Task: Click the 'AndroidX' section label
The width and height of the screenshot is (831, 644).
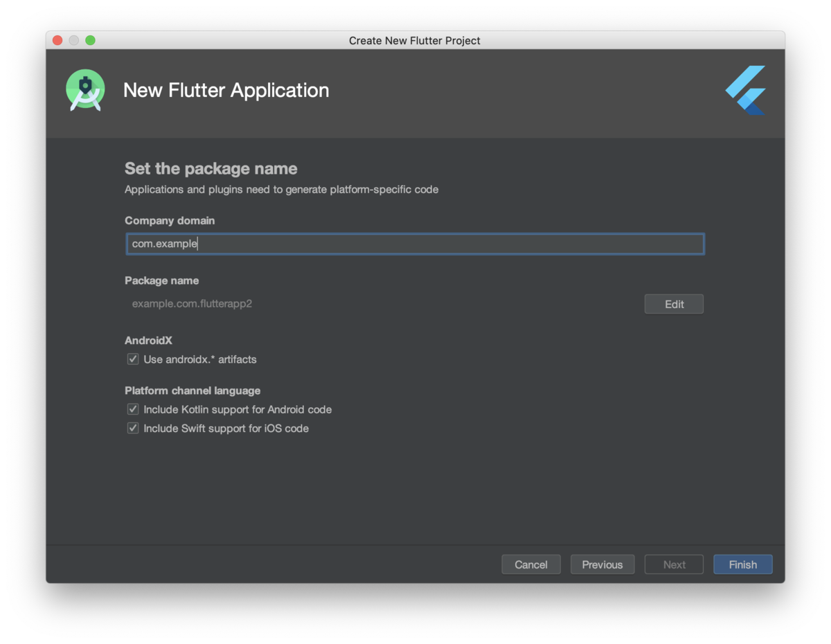Action: [x=148, y=340]
